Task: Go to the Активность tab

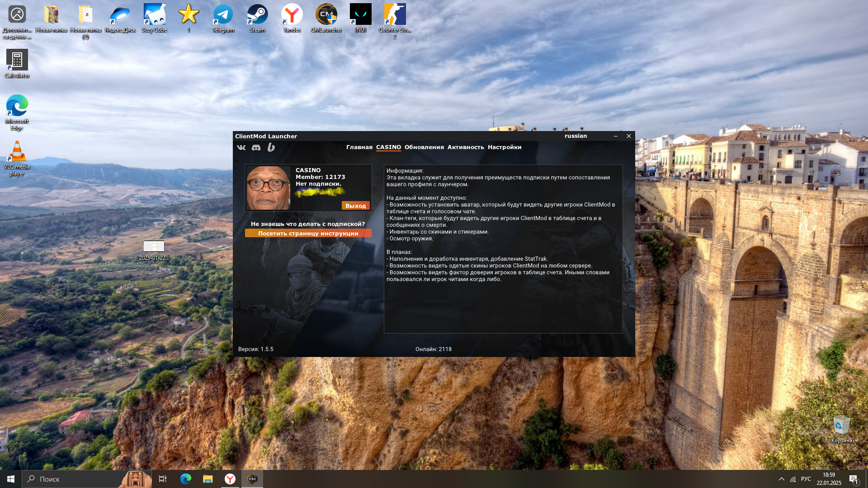Action: (x=465, y=147)
